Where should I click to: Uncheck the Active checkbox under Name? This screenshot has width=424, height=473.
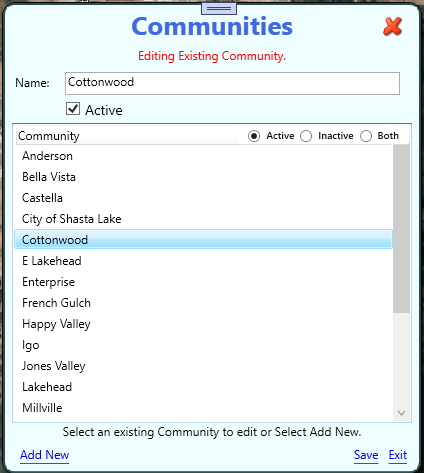coord(73,109)
